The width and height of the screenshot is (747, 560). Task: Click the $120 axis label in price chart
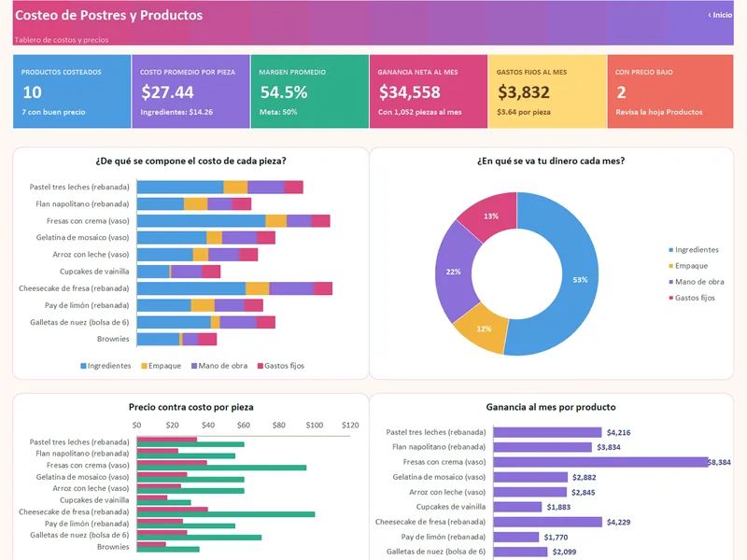[350, 426]
